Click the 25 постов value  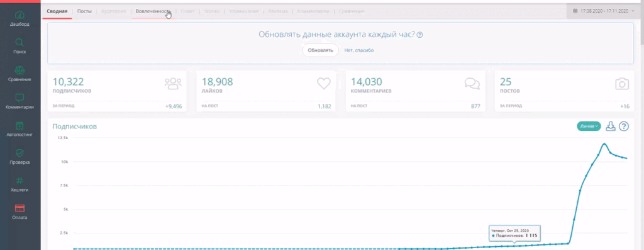pos(506,82)
